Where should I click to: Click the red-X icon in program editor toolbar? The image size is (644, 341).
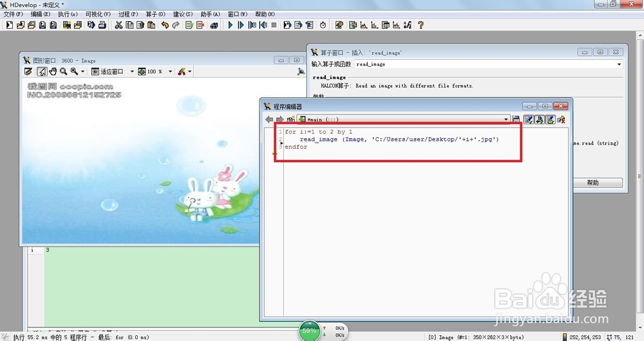tap(562, 120)
